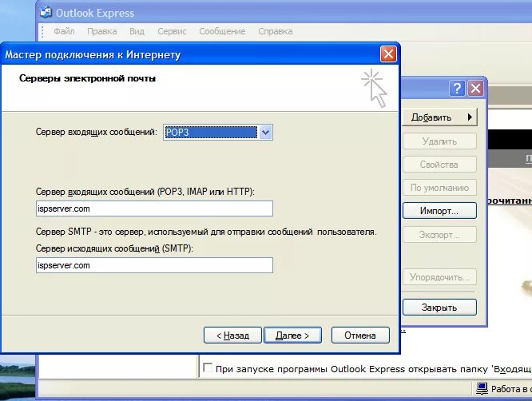Close the Internet connection wizard window
This screenshot has width=532, height=401.
pyautogui.click(x=388, y=54)
